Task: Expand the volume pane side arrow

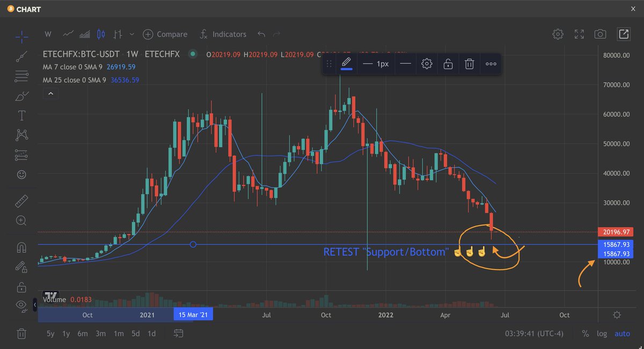Action: pos(35,305)
